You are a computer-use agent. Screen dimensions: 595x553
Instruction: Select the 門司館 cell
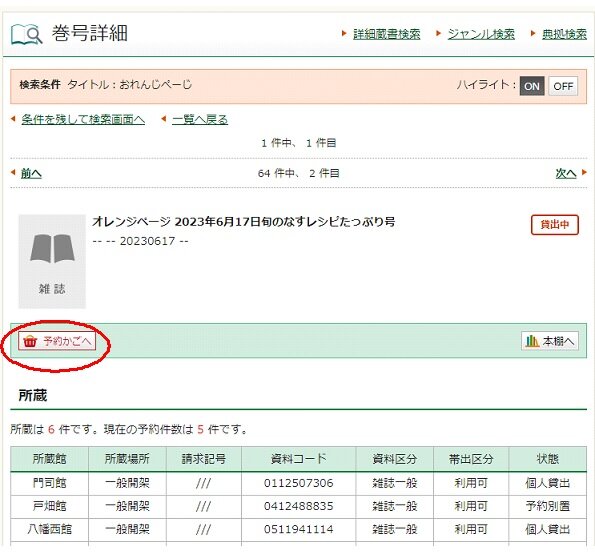click(49, 483)
